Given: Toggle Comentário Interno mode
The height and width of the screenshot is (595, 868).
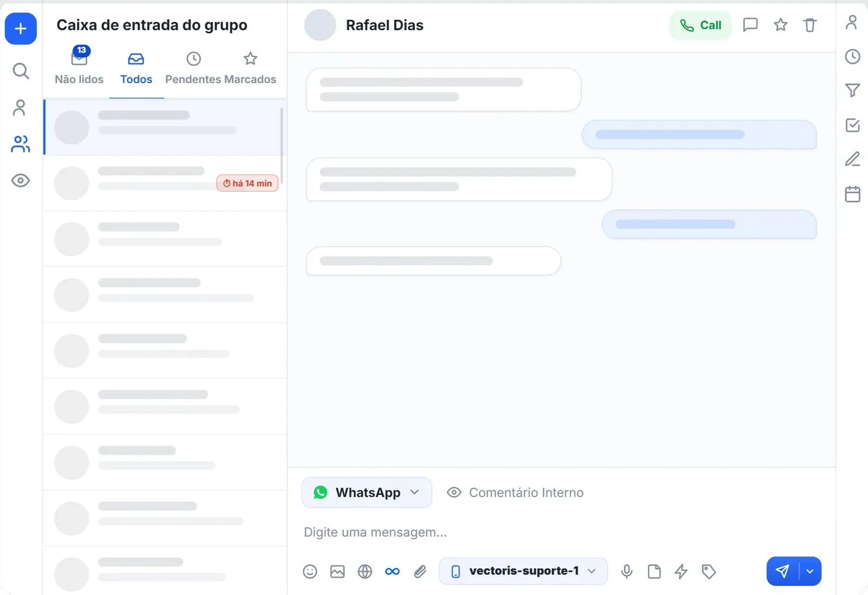Looking at the screenshot, I should [x=515, y=493].
